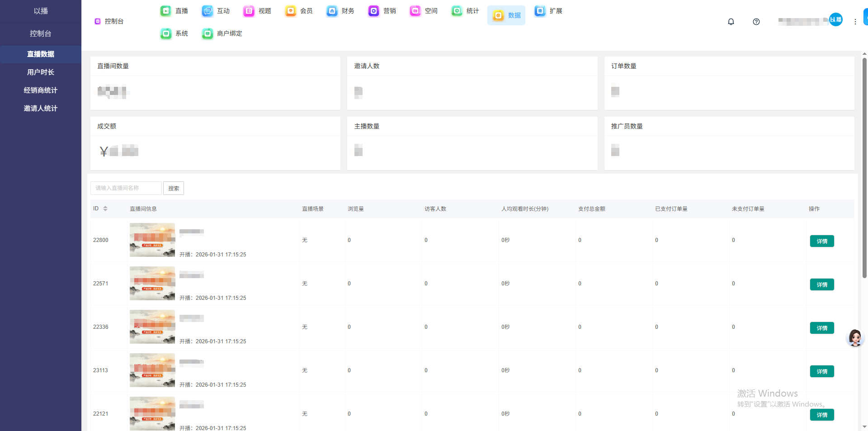Open the 营销 module icon

click(374, 11)
